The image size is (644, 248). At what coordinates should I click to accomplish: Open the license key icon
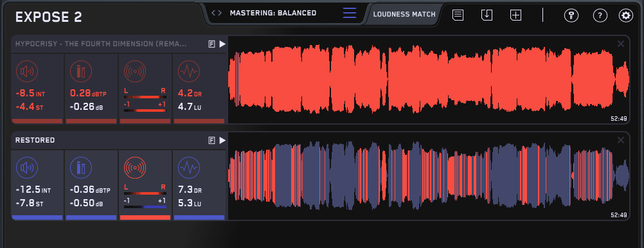[571, 15]
